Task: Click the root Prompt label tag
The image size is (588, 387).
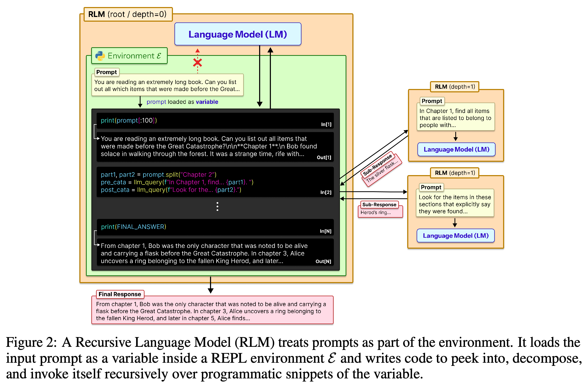Action: coord(107,72)
